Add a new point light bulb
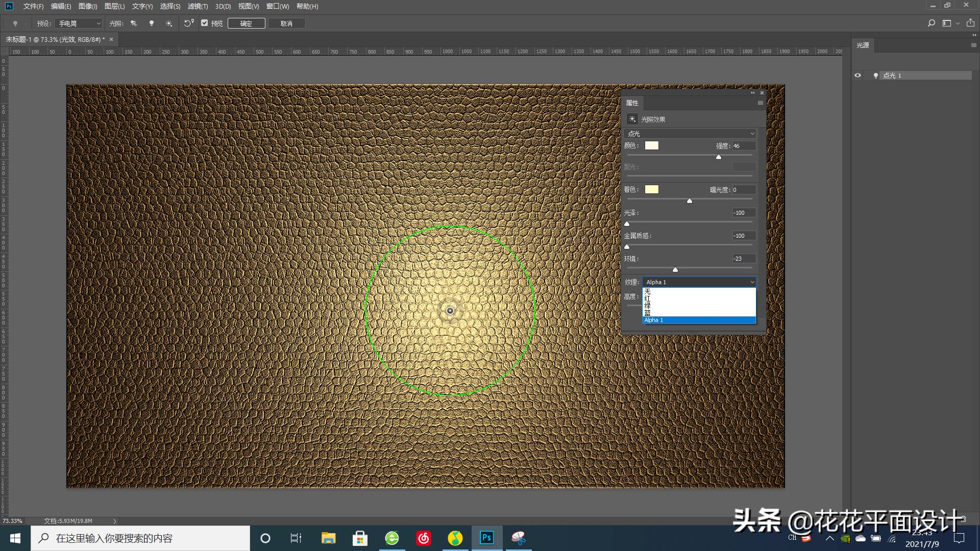Viewport: 980px width, 551px height. (151, 23)
